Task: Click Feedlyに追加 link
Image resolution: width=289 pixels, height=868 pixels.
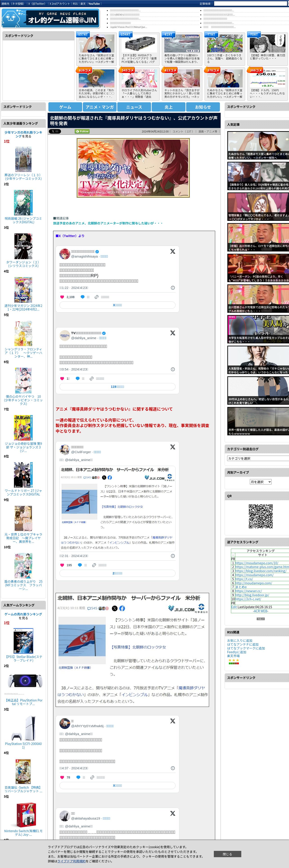Action: click(x=237, y=652)
